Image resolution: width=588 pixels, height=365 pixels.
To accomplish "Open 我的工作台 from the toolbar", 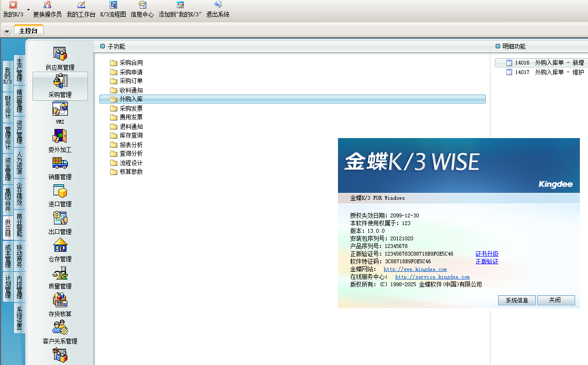I will tap(81, 9).
